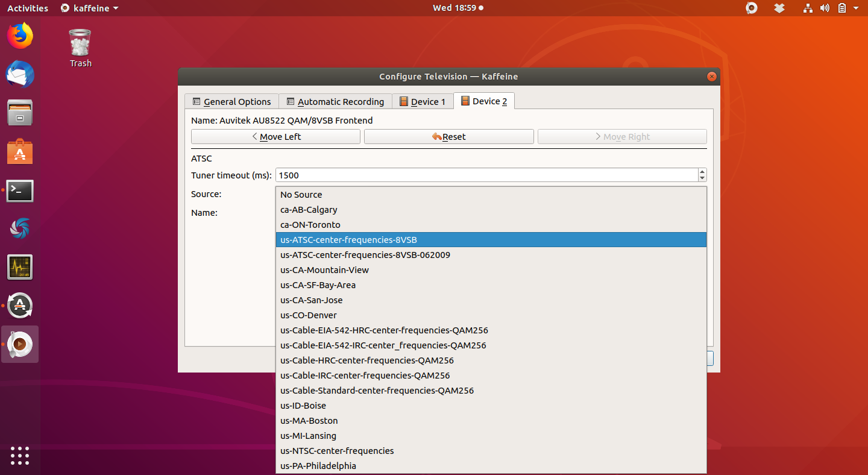Switch to Device 1 tab
Viewport: 868px width, 475px height.
[423, 101]
